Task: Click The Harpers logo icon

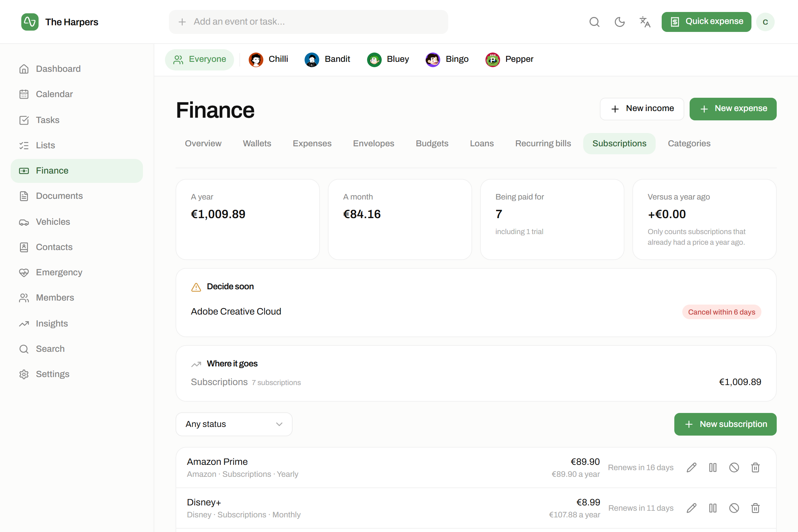Action: point(30,22)
